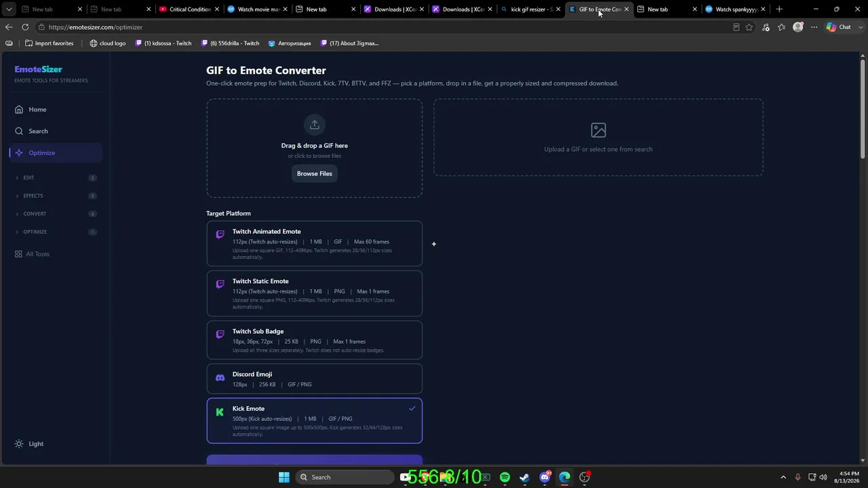This screenshot has width=868, height=488.
Task: Click the image placeholder icon in the preview panel
Action: [x=598, y=130]
